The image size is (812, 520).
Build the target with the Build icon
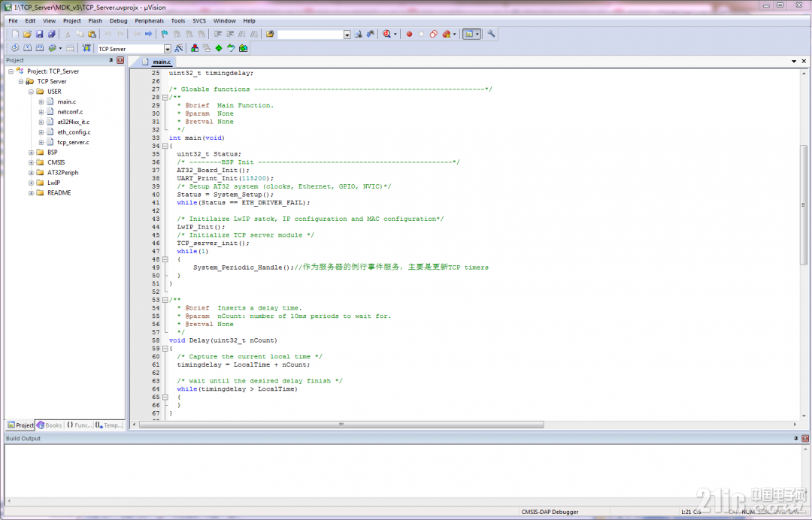tap(28, 48)
